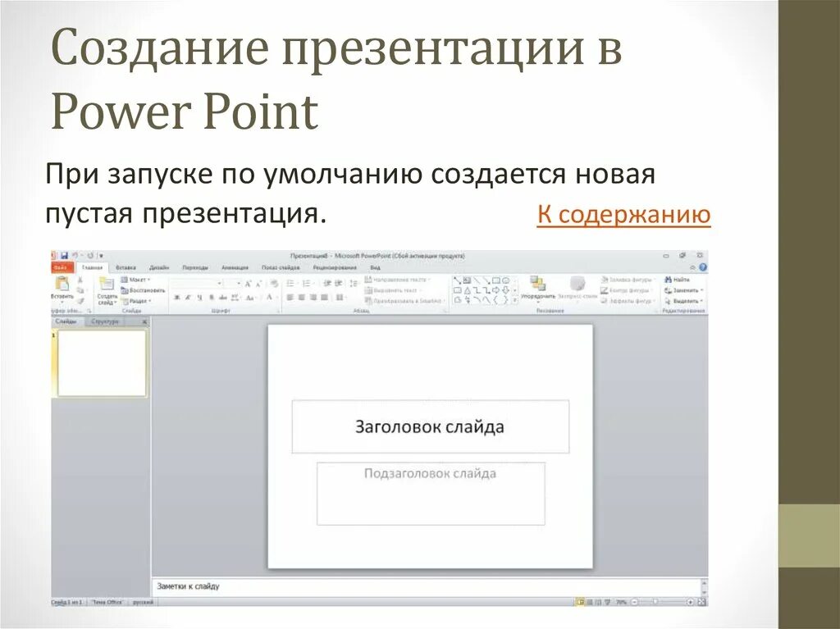Image resolution: width=840 pixels, height=629 pixels.
Task: Select the left brace shape in gallery
Action: tap(496, 300)
